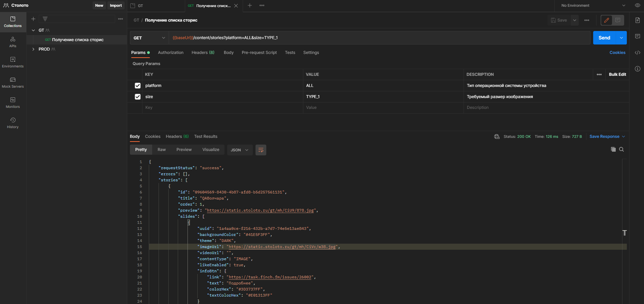Open the History sidebar panel
The image size is (644, 304).
[13, 123]
